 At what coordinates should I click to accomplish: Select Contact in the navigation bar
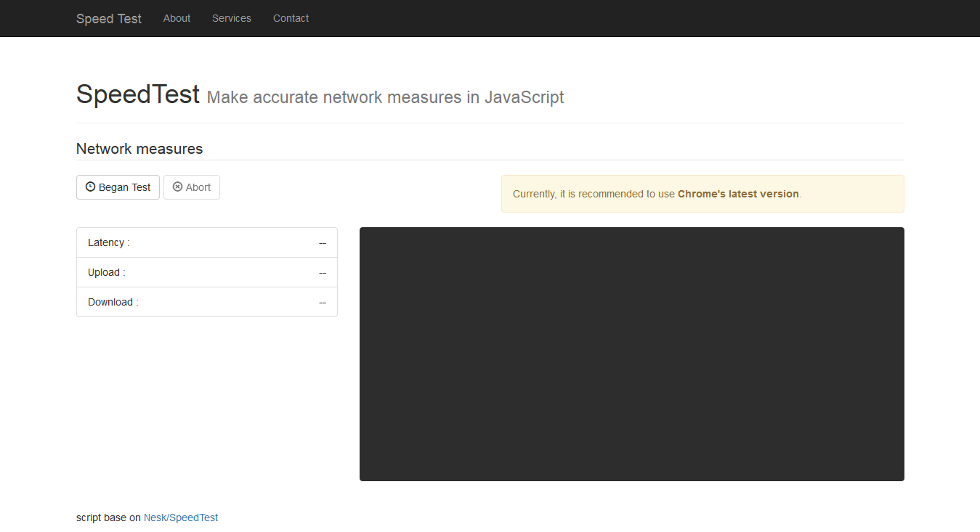pyautogui.click(x=291, y=18)
